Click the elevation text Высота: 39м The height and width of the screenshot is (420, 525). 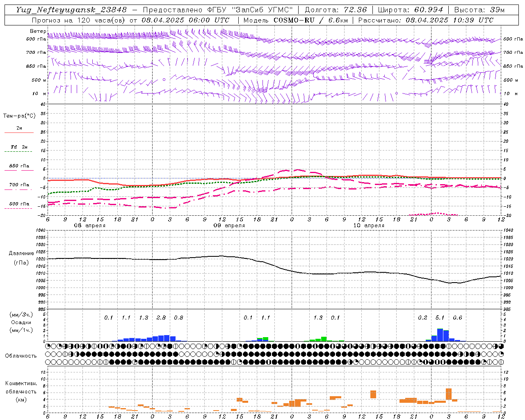(479, 10)
